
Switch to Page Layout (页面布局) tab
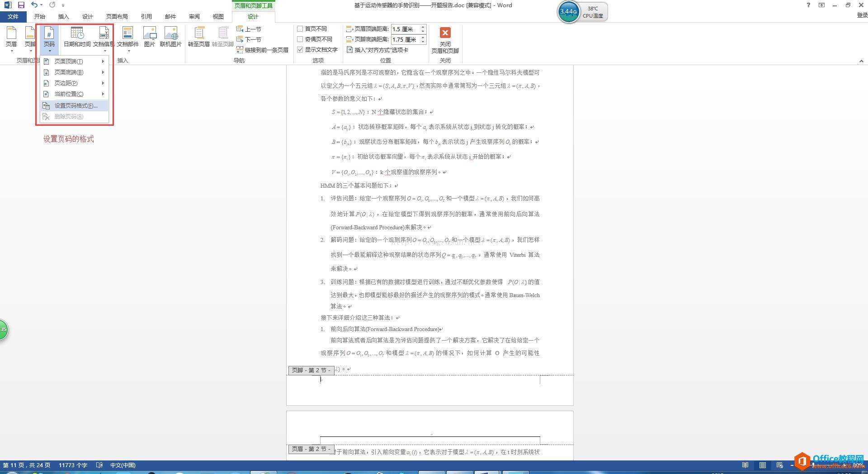[117, 16]
